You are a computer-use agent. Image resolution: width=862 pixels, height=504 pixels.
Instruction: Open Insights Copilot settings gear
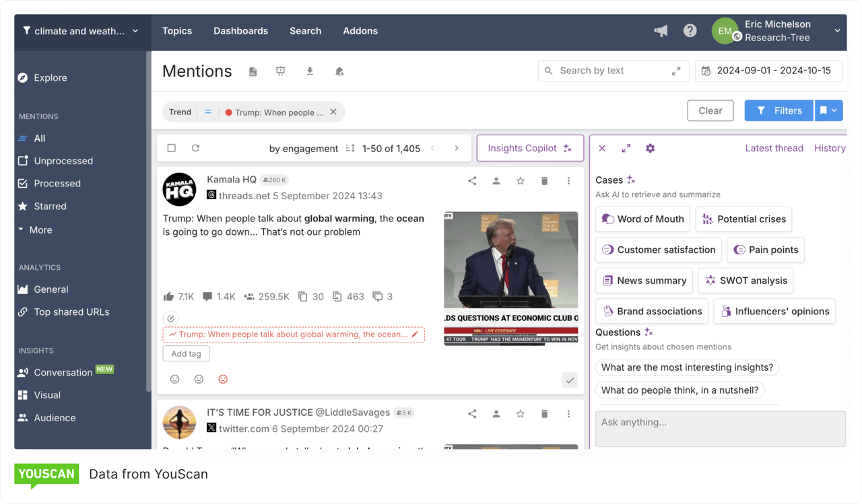point(650,148)
